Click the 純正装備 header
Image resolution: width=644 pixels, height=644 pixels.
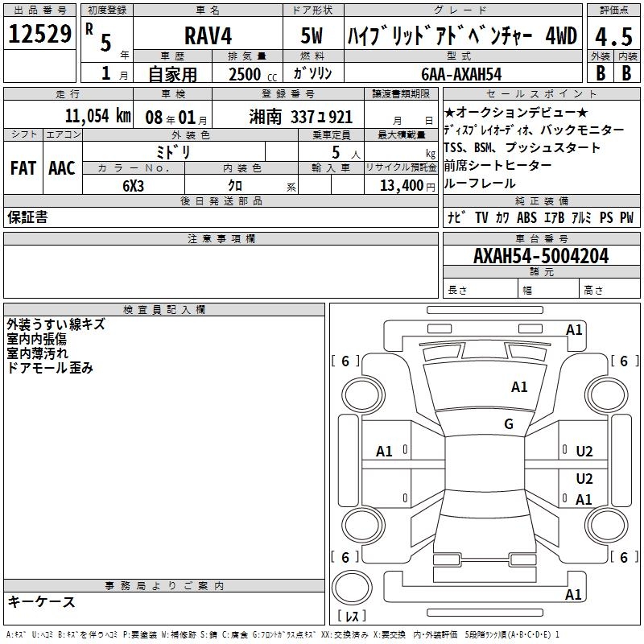pos(541,200)
